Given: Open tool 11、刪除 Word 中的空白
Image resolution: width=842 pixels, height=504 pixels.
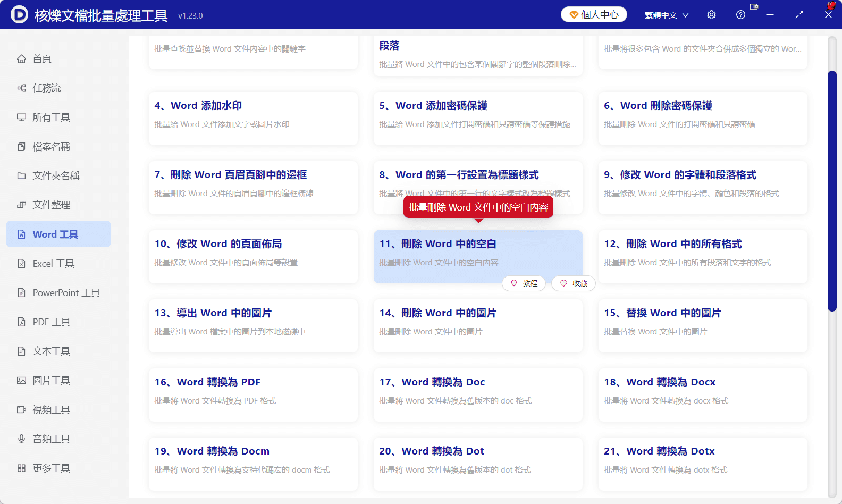Looking at the screenshot, I should [x=478, y=257].
